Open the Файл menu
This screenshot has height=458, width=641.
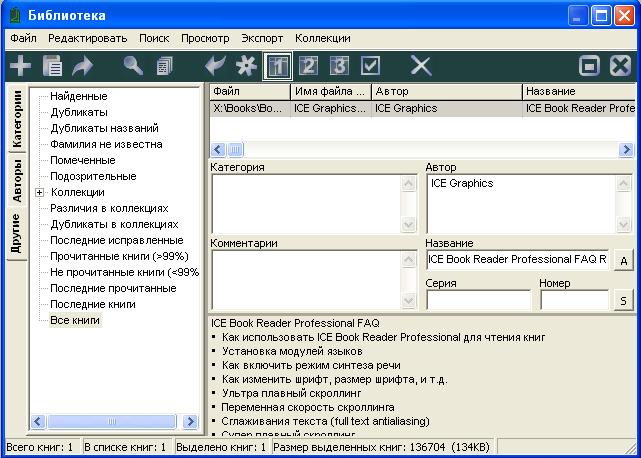[23, 38]
